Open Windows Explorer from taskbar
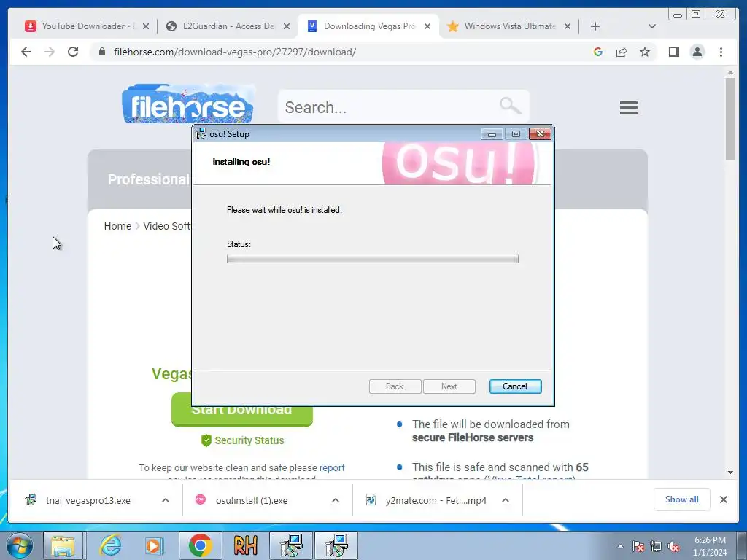The height and width of the screenshot is (560, 747). [x=63, y=545]
